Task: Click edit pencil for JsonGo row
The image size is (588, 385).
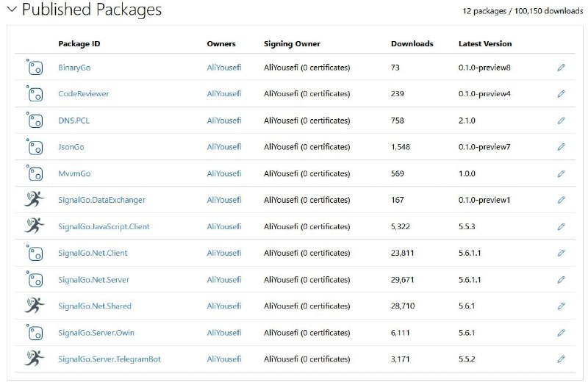Action: (x=561, y=146)
